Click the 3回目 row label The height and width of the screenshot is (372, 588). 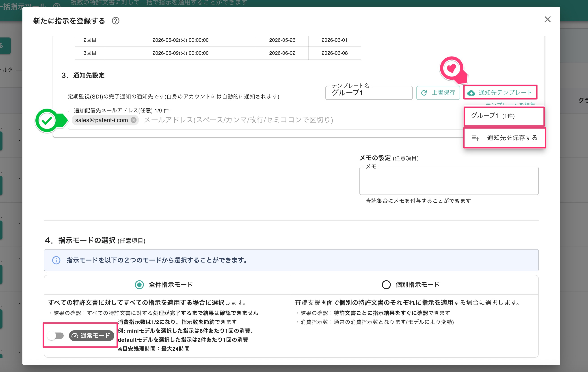(x=90, y=53)
